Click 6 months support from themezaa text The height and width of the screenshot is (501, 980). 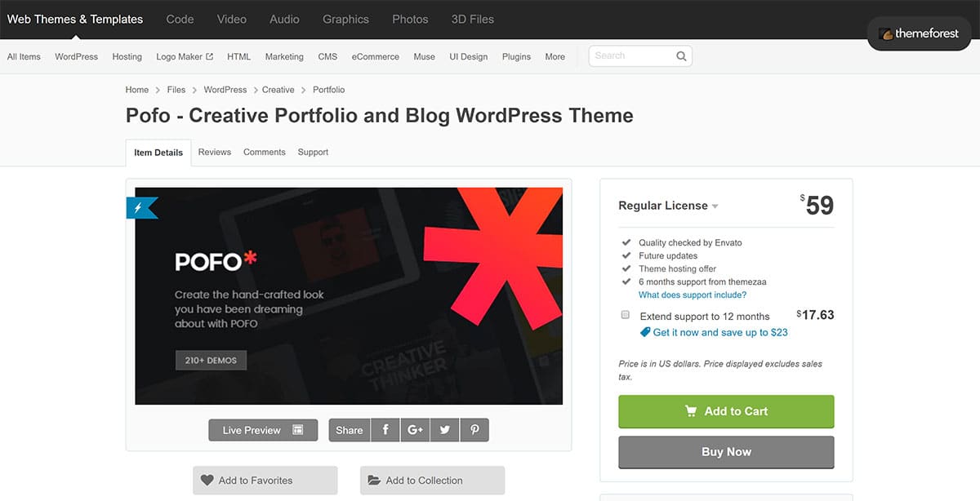click(x=702, y=282)
